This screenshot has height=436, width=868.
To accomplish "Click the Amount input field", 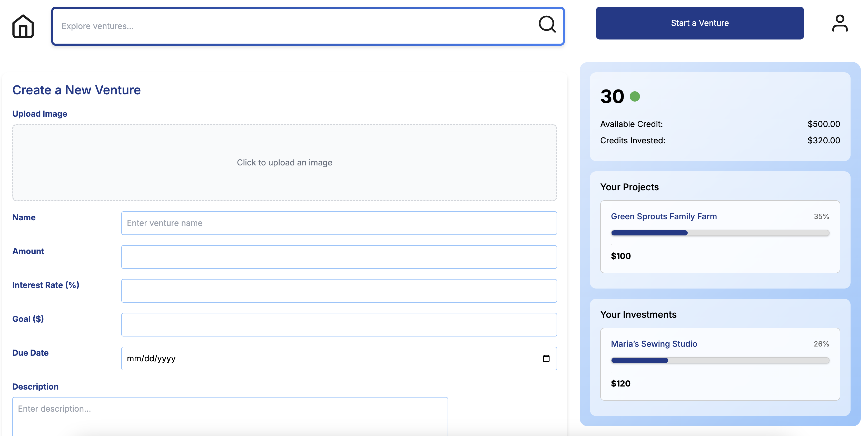I will 339,257.
